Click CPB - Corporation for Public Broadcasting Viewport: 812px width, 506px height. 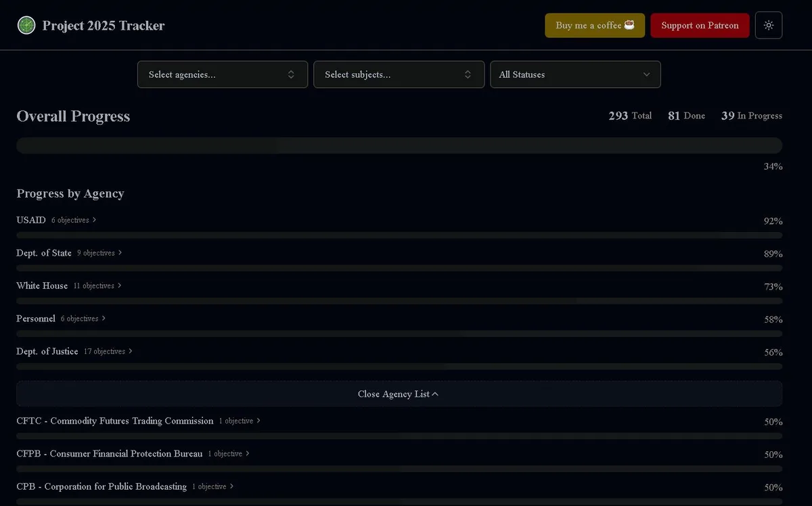101,486
